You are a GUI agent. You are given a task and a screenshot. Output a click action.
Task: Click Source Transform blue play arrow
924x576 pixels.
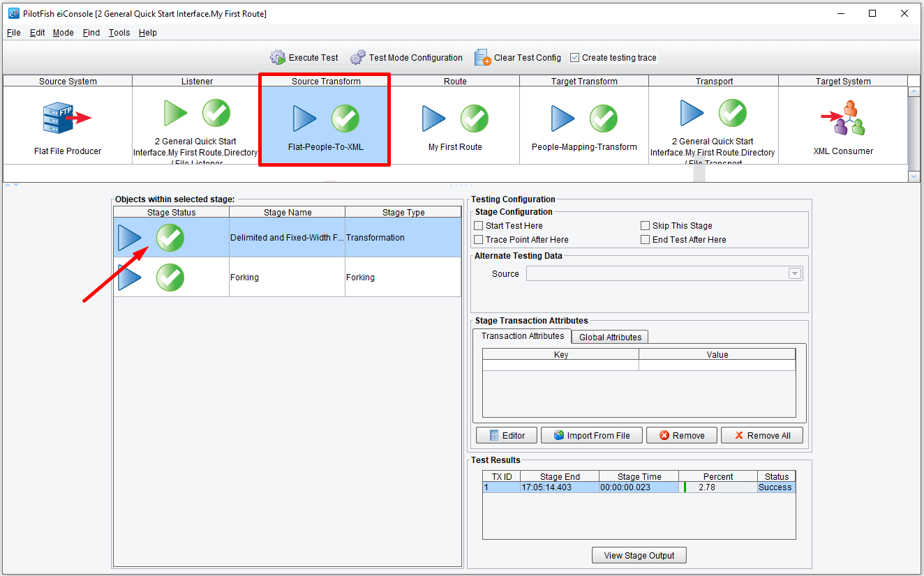(305, 119)
